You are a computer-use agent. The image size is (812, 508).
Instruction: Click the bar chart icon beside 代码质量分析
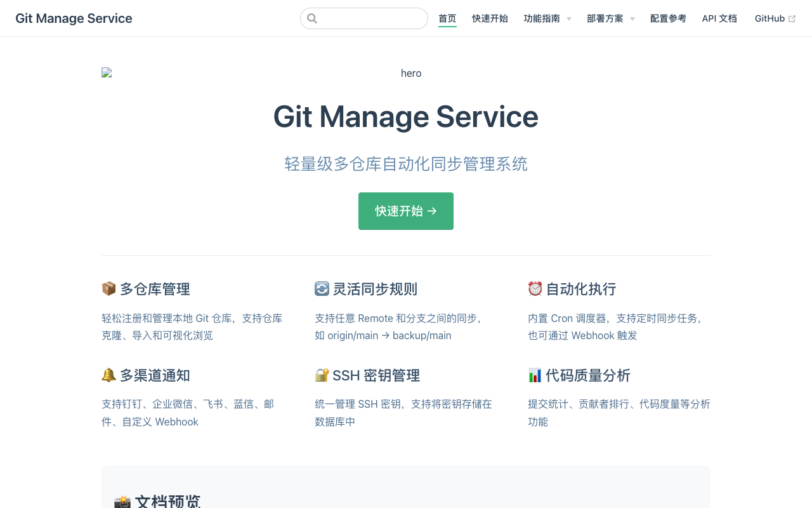535,375
